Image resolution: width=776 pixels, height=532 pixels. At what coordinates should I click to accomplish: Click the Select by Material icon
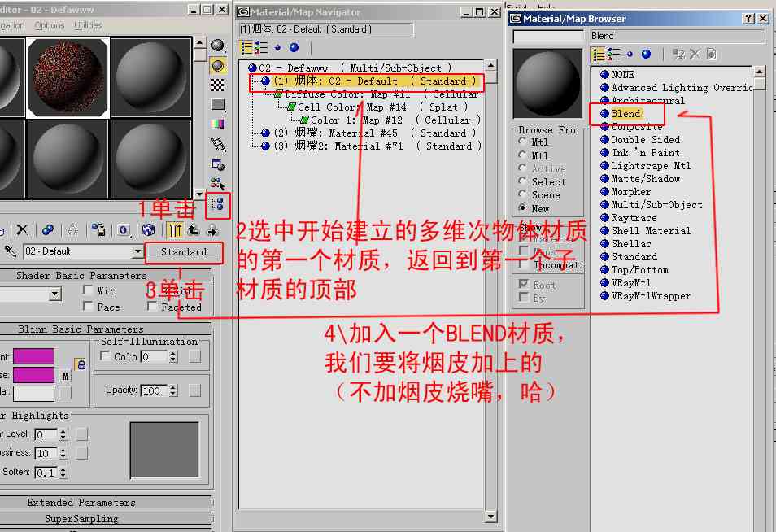point(218,184)
